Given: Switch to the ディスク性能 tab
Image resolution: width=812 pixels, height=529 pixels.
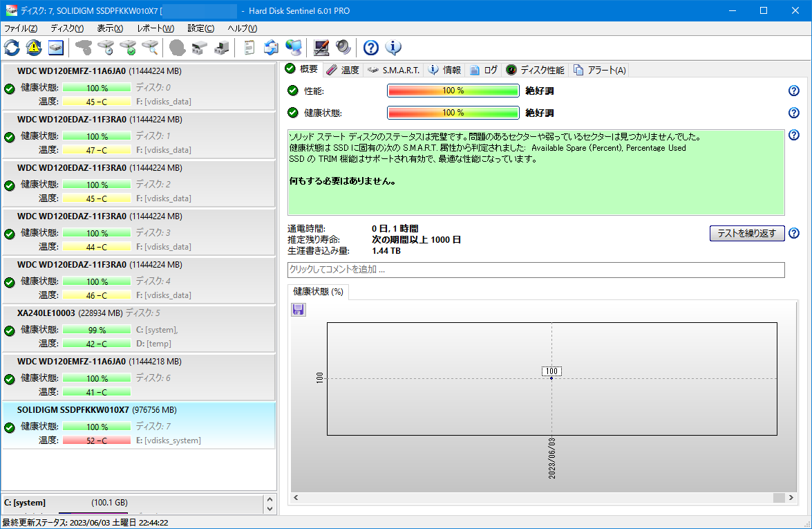Looking at the screenshot, I should point(536,70).
